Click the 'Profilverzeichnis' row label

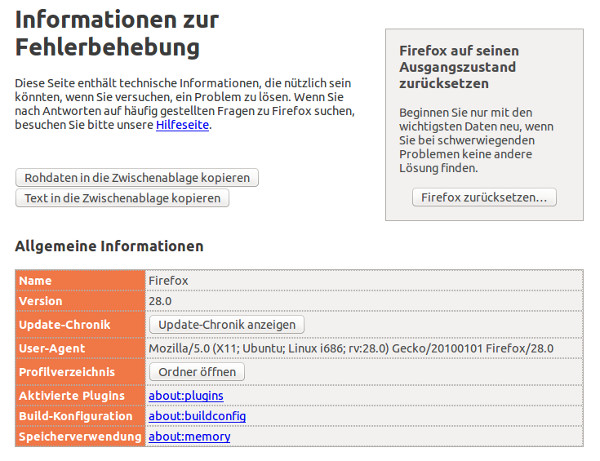67,372
